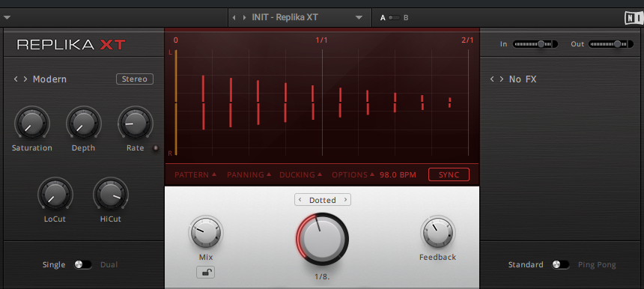This screenshot has width=644, height=289.
Task: Open the preset list dropdown arrow
Action: coord(359,18)
